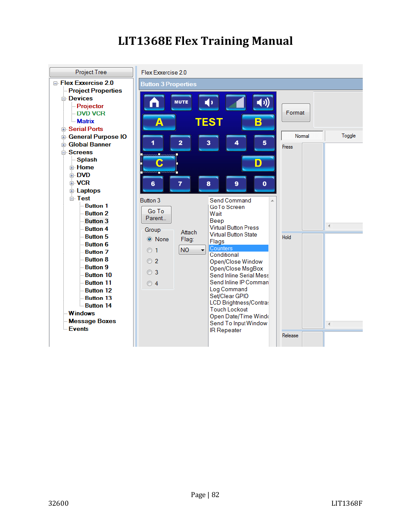Expand the General Purpose IO node
The height and width of the screenshot is (532, 411).
pos(64,137)
